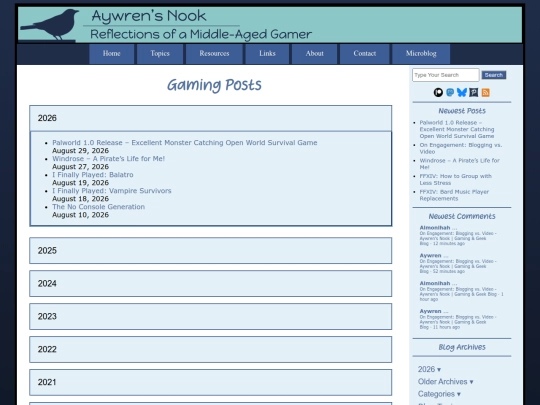Collapse the 2026 posts section
540x405 pixels.
tap(210, 118)
